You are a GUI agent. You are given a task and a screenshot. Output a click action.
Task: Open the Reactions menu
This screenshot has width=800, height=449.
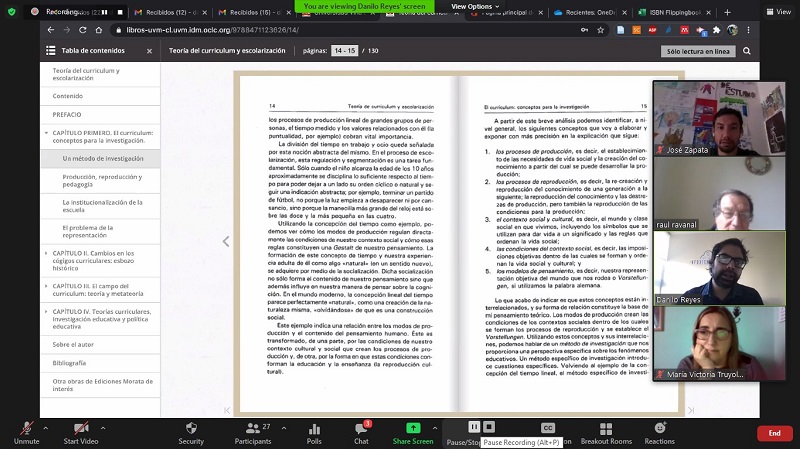[659, 433]
